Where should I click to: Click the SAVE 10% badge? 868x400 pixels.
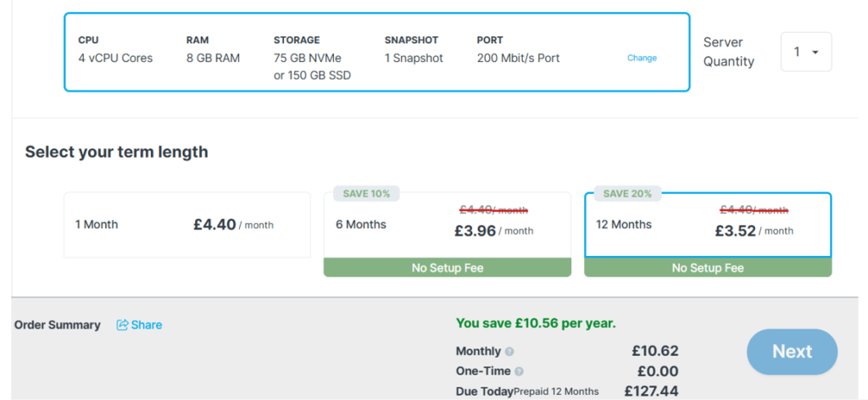click(x=366, y=193)
